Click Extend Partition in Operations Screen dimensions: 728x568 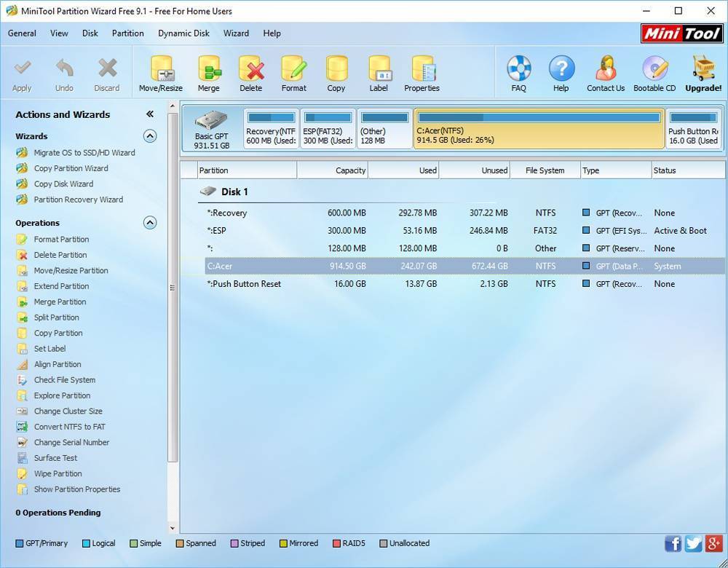click(x=61, y=286)
